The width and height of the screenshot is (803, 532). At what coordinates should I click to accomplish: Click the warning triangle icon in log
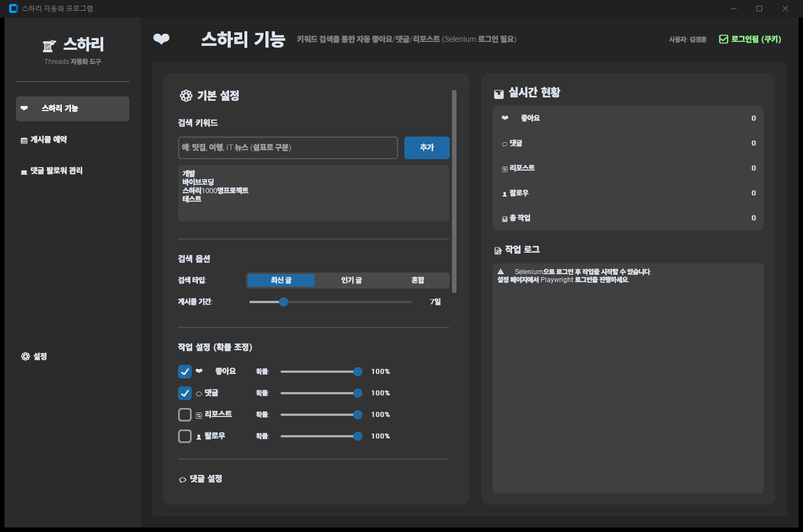(501, 272)
